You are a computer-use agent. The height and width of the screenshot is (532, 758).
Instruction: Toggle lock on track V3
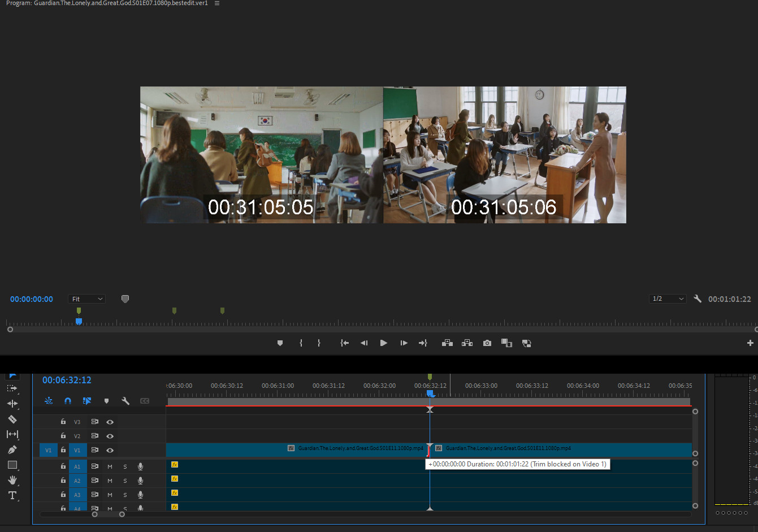coord(63,422)
